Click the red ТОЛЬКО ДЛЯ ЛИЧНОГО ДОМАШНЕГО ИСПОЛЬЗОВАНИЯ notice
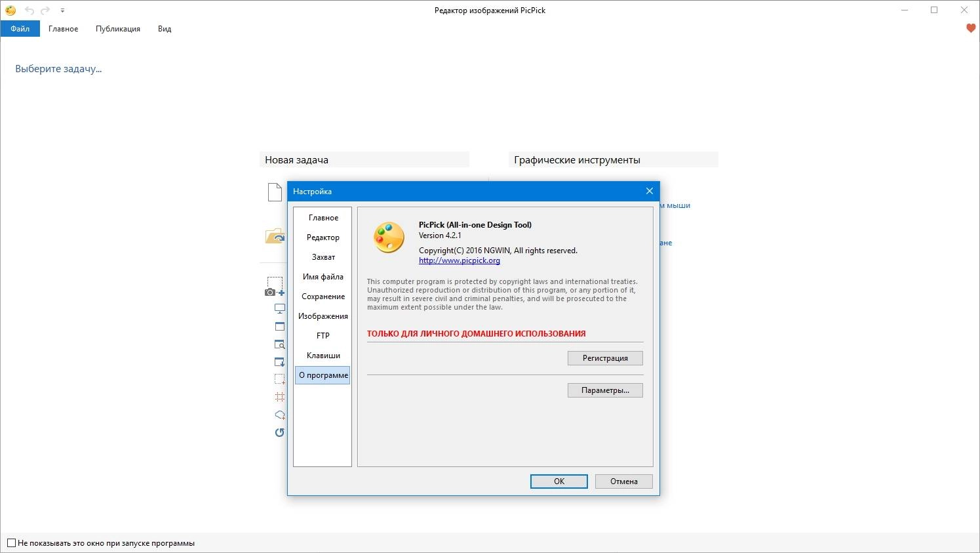Viewport: 980px width, 553px height. point(477,334)
